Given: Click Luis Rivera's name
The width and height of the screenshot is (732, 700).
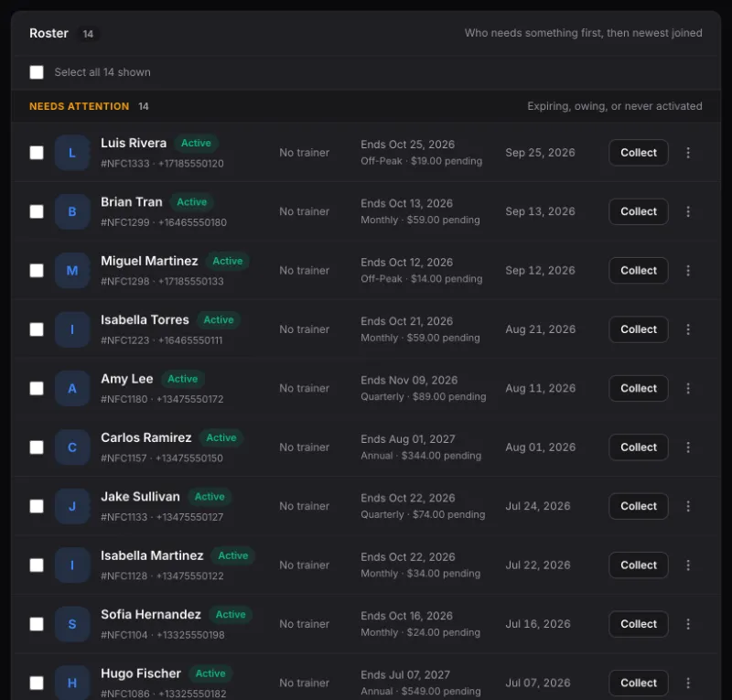Looking at the screenshot, I should click(134, 143).
